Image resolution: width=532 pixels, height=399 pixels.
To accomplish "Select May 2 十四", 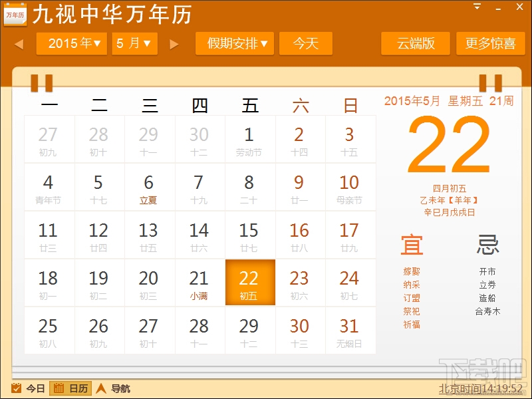I will [301, 140].
